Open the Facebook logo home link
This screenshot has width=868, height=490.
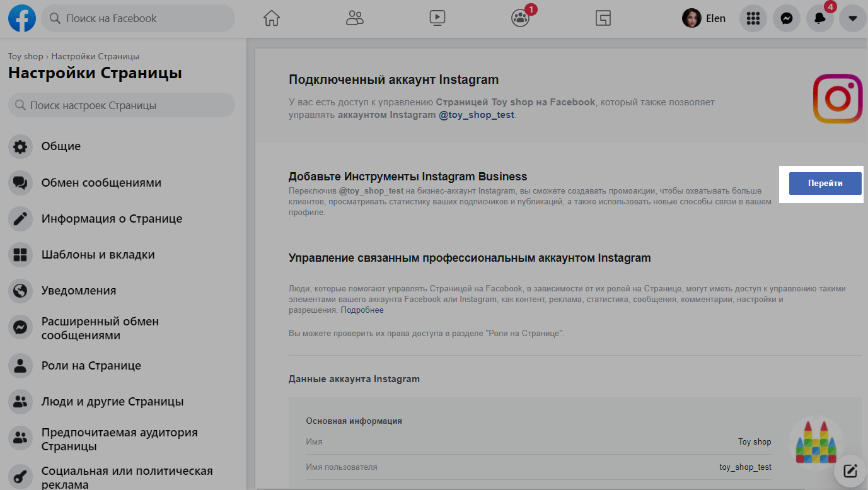pos(21,18)
